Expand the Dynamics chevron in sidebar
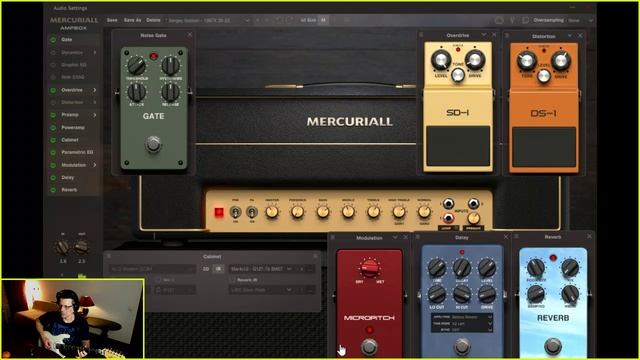Screen dimensions: 640x360 tap(95, 53)
